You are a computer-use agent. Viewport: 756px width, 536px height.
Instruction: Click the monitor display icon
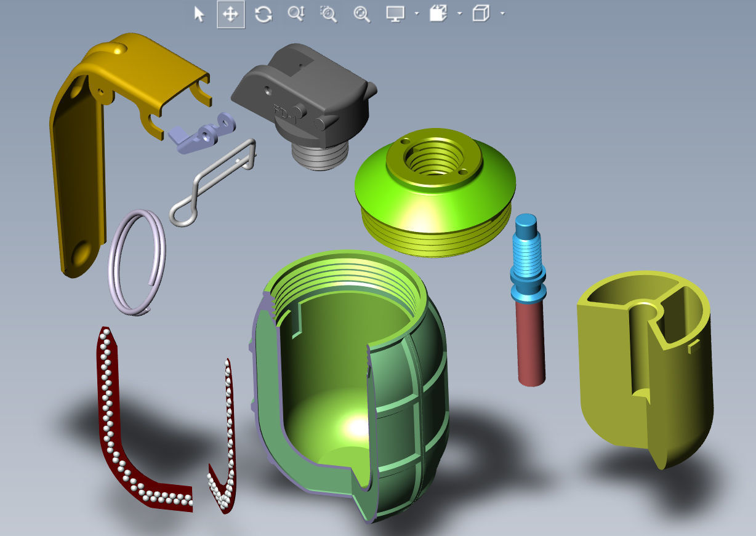[x=395, y=14]
